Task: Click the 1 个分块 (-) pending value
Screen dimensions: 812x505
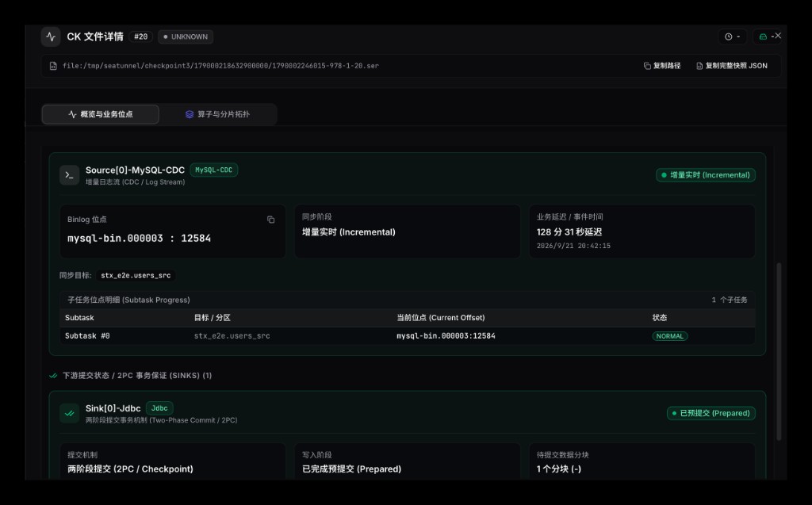Action: point(559,469)
